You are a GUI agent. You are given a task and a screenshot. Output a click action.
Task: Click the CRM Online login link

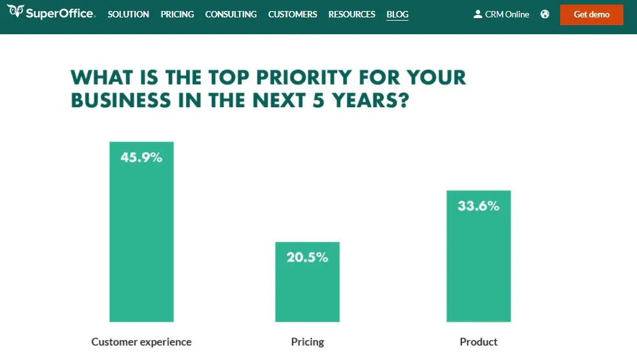click(507, 14)
